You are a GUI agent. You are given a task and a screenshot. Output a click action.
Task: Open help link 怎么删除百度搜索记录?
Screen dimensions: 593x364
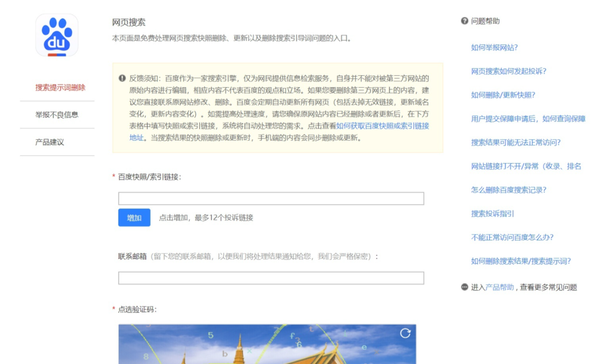coord(509,190)
